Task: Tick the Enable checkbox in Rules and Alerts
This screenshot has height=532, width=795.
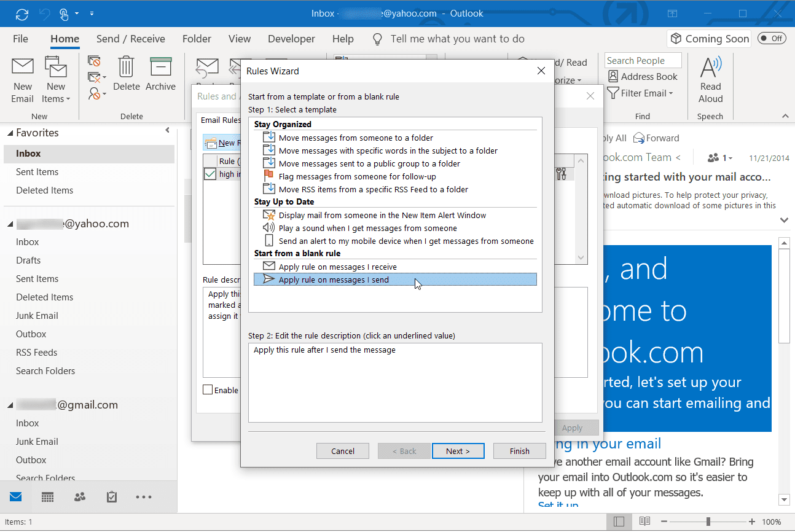Action: click(x=208, y=390)
